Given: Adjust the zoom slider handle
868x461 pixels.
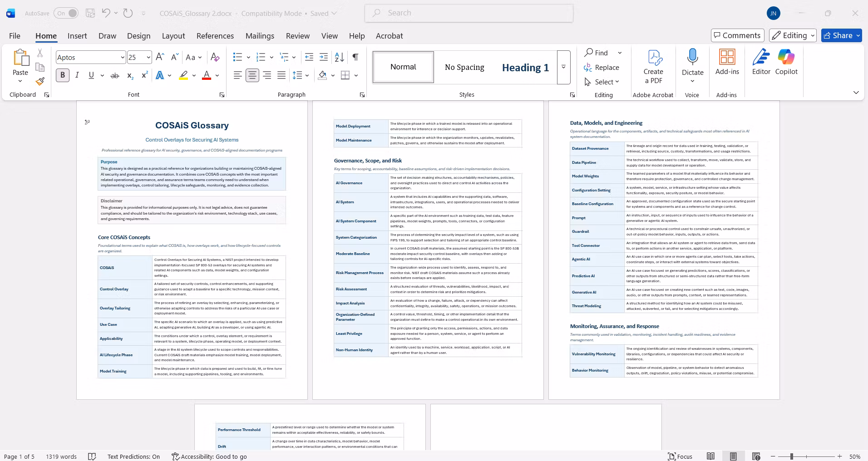Looking at the screenshot, I should coord(791,456).
